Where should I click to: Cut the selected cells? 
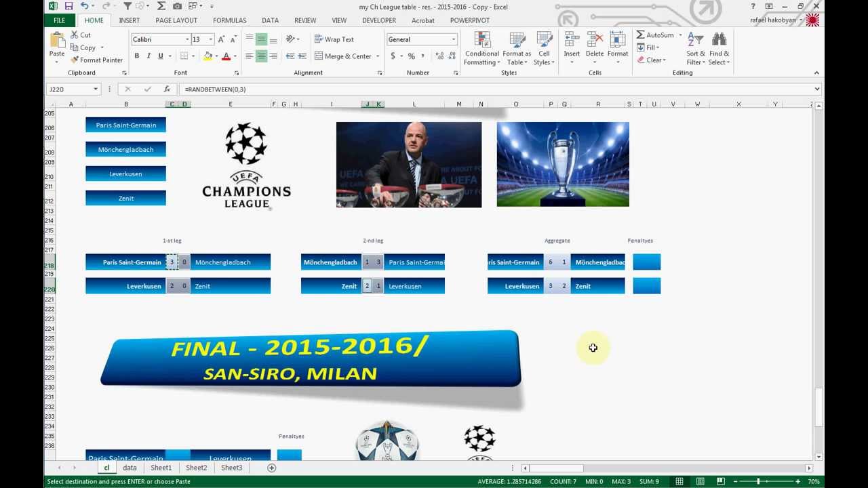tap(81, 35)
